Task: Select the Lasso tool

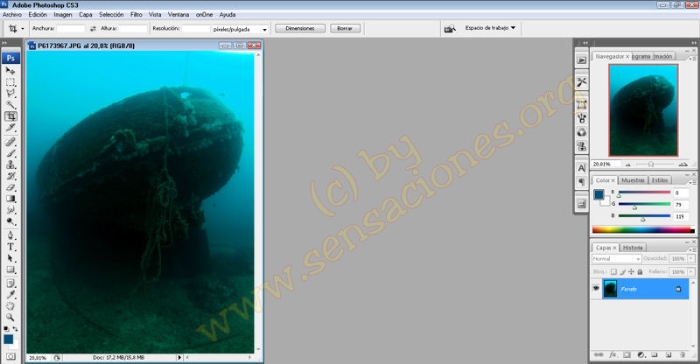Action: pyautogui.click(x=11, y=94)
